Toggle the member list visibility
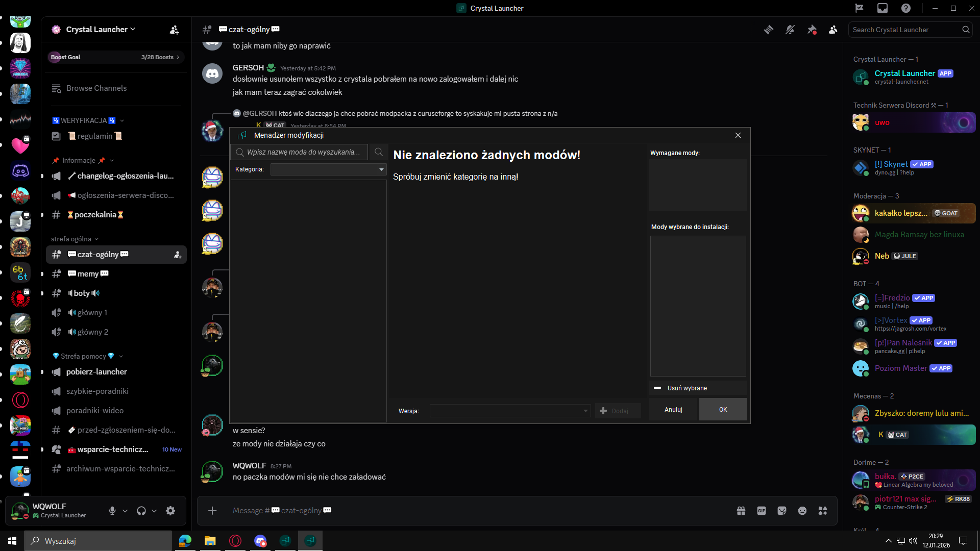 pos(833,30)
